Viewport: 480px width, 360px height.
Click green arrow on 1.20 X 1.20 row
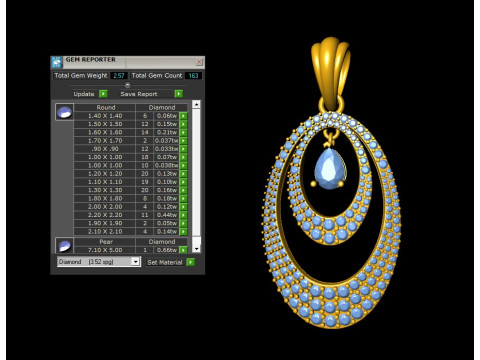tap(183, 174)
